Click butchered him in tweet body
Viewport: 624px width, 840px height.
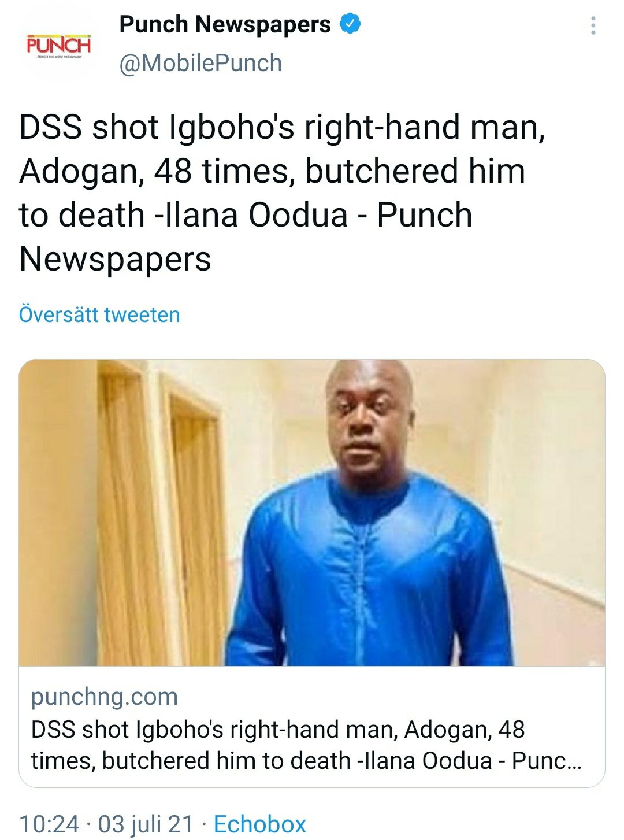(x=415, y=171)
